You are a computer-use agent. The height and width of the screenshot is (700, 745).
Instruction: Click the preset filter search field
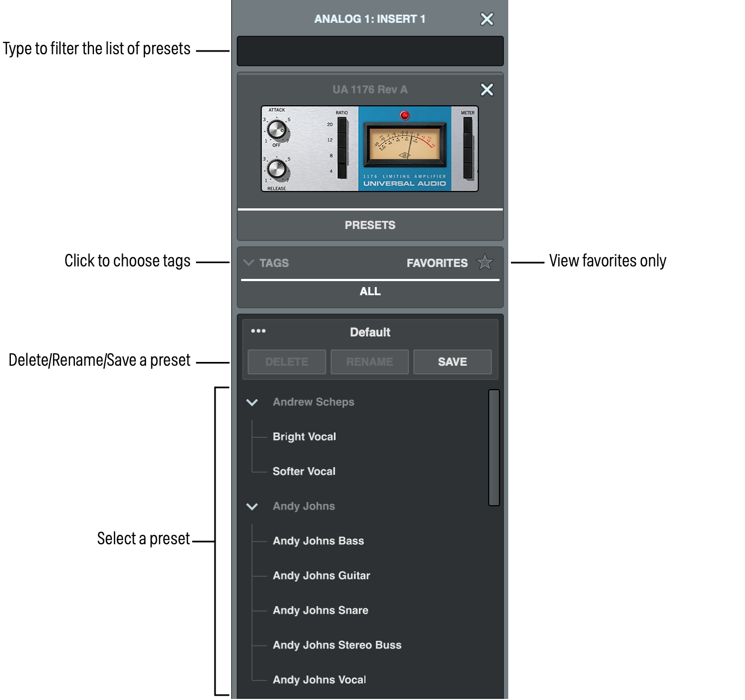[x=370, y=51]
